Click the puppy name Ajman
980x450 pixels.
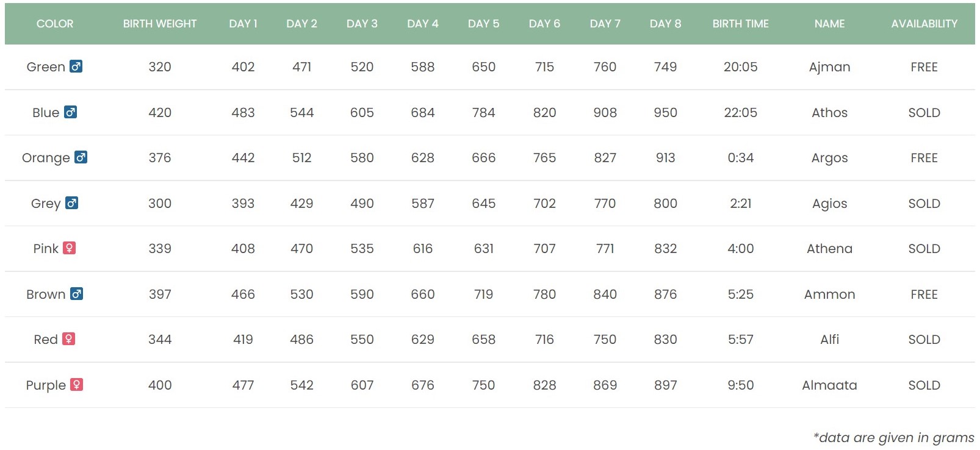click(x=829, y=67)
